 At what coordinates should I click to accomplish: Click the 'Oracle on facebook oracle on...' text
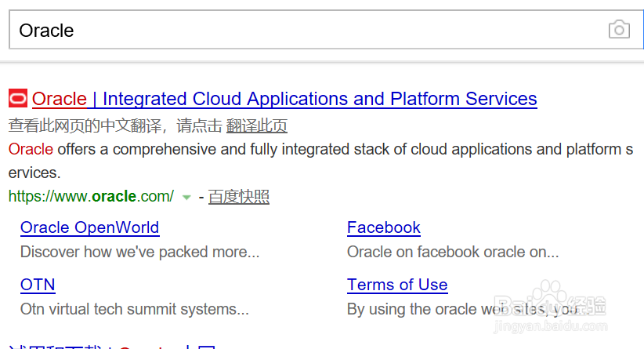coord(453,252)
